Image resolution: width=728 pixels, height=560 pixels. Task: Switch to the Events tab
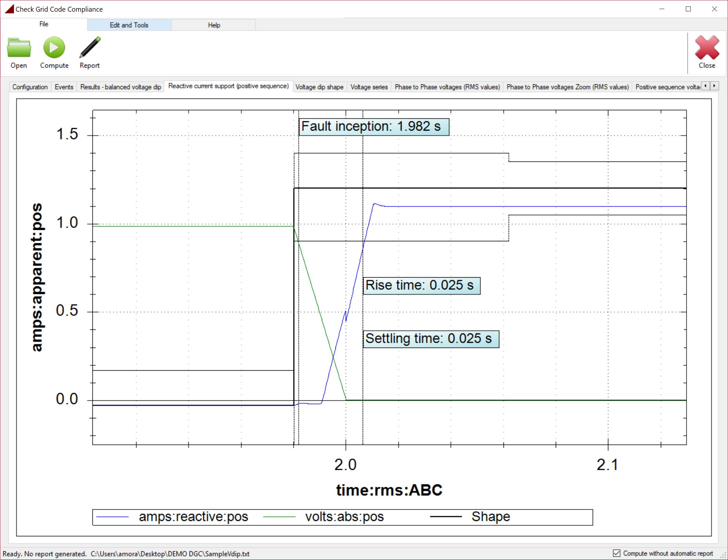(64, 87)
